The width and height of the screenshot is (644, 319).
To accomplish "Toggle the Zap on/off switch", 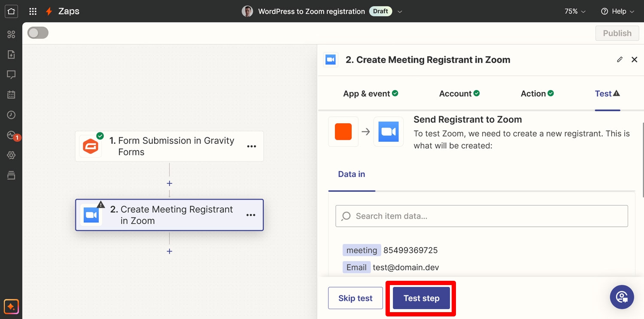I will pyautogui.click(x=38, y=33).
